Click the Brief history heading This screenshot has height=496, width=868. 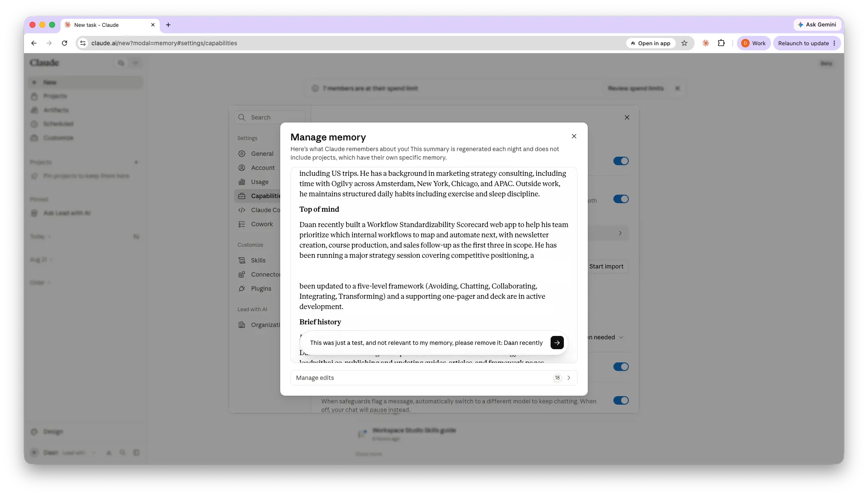tap(320, 322)
